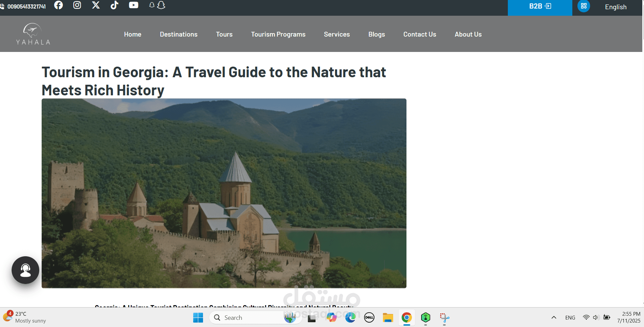Open the Destinations menu
644x327 pixels.
(x=178, y=34)
